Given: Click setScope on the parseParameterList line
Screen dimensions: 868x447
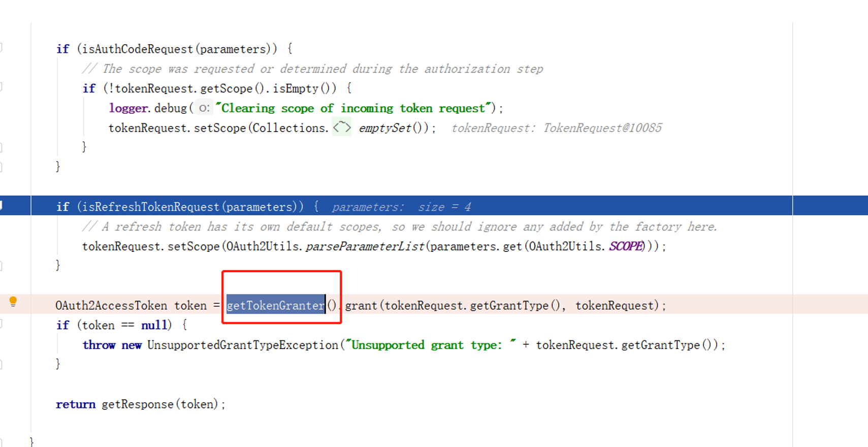Looking at the screenshot, I should point(194,246).
